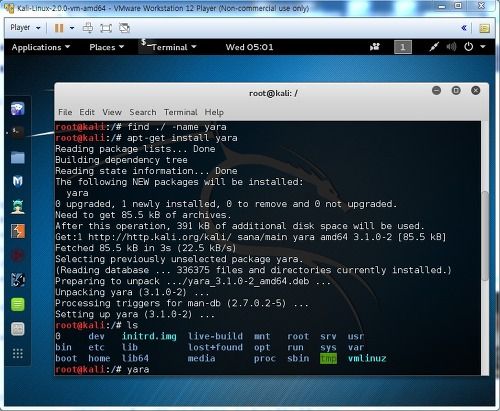Launch Armitage from the dock
This screenshot has width=500, height=411.
(18, 207)
